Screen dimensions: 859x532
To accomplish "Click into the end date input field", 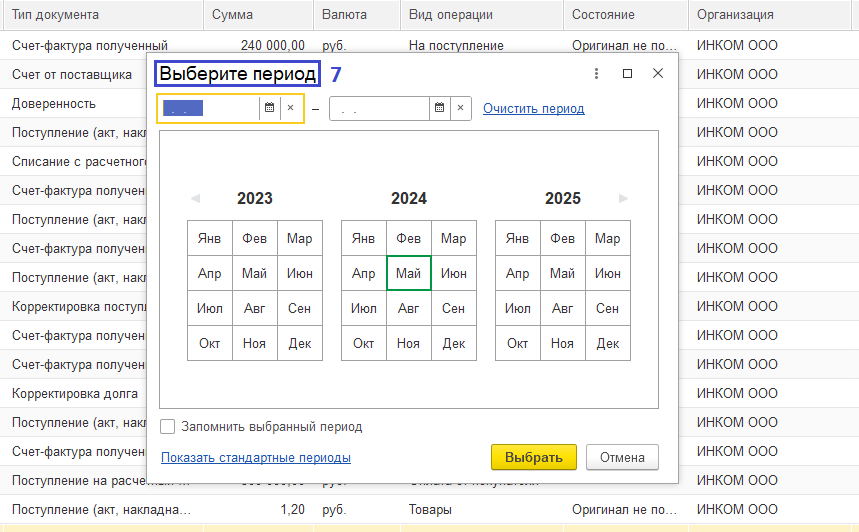I will point(380,108).
